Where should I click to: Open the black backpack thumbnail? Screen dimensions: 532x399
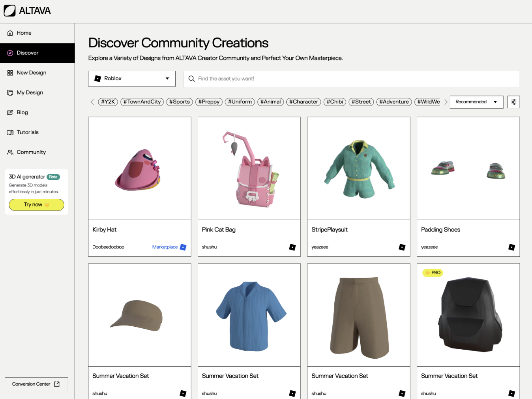(x=468, y=315)
